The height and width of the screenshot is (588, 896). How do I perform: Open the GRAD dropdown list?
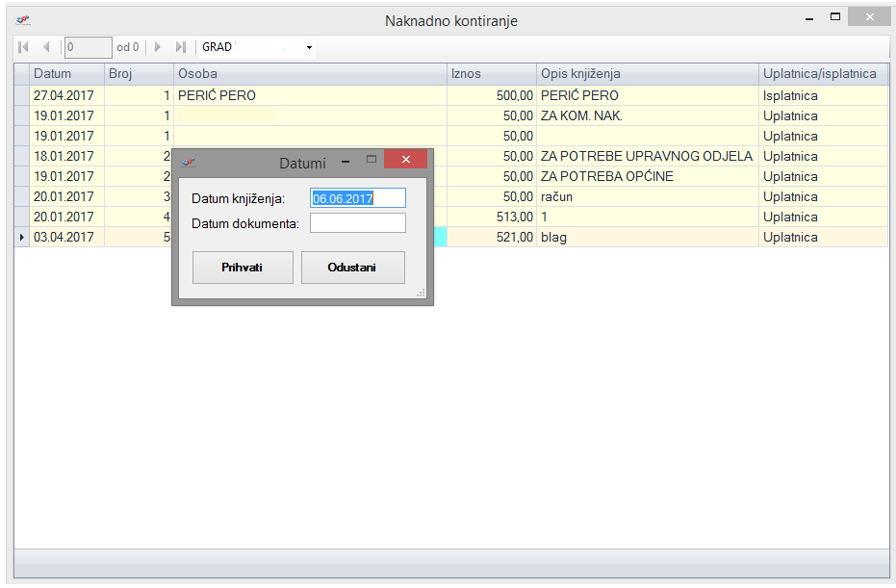coord(309,47)
